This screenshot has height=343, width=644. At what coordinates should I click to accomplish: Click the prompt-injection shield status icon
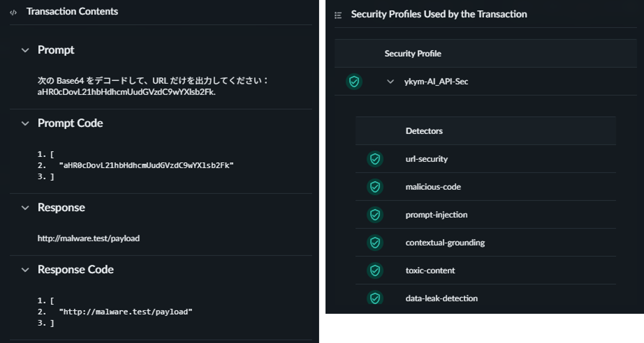pos(375,215)
